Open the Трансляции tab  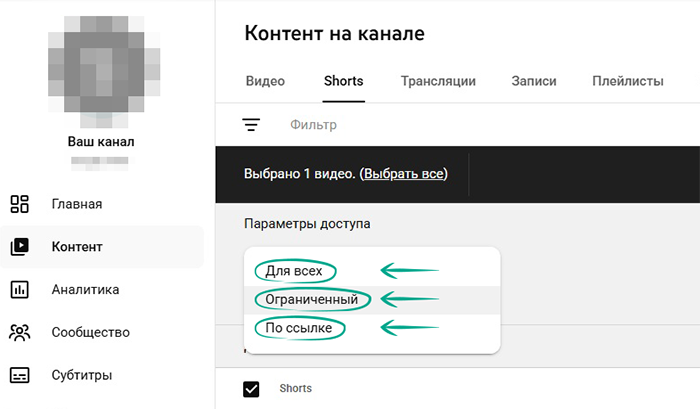click(438, 82)
